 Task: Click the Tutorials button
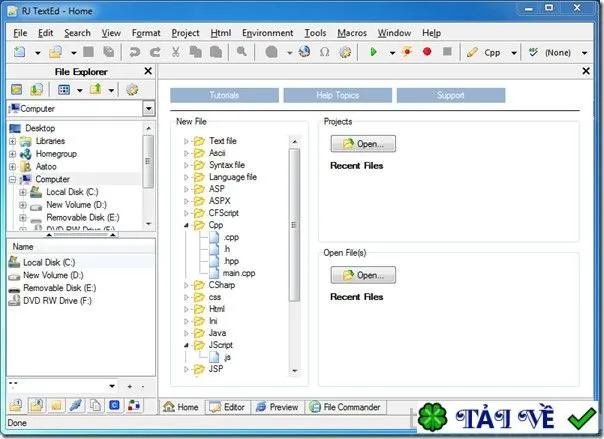224,95
